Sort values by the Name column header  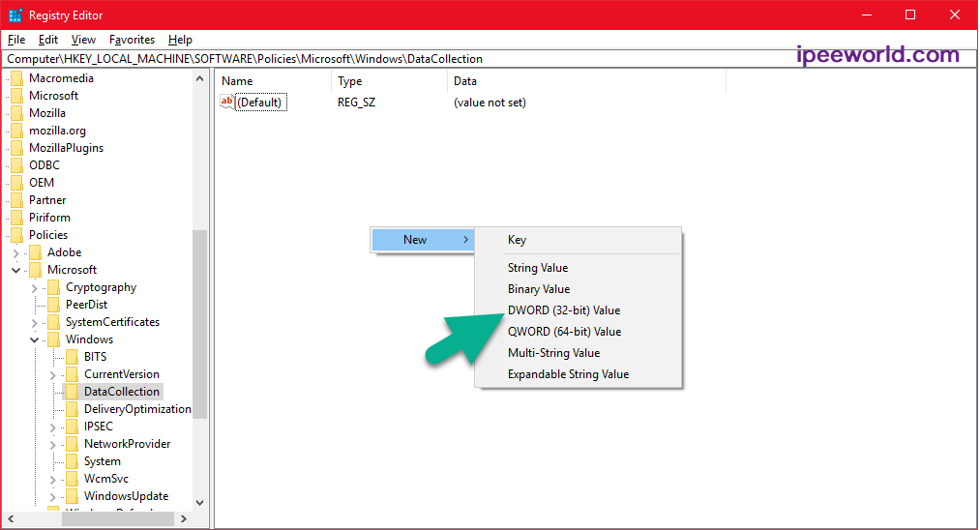[x=273, y=81]
